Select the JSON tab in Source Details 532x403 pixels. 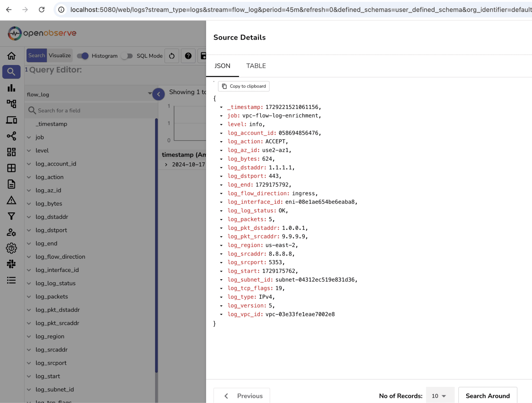coord(222,66)
